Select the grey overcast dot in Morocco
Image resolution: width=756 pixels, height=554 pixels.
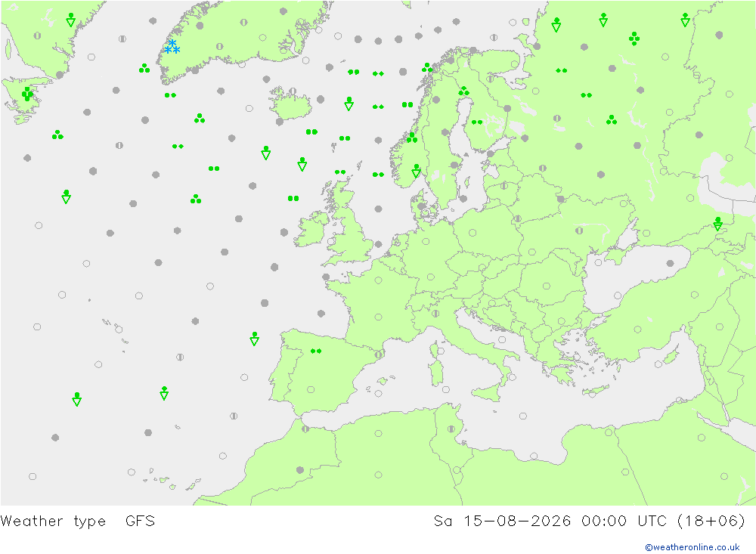point(300,469)
